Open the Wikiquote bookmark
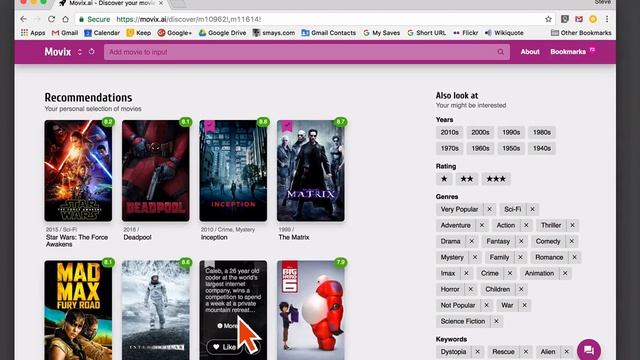This screenshot has width=640, height=360. pyautogui.click(x=504, y=33)
